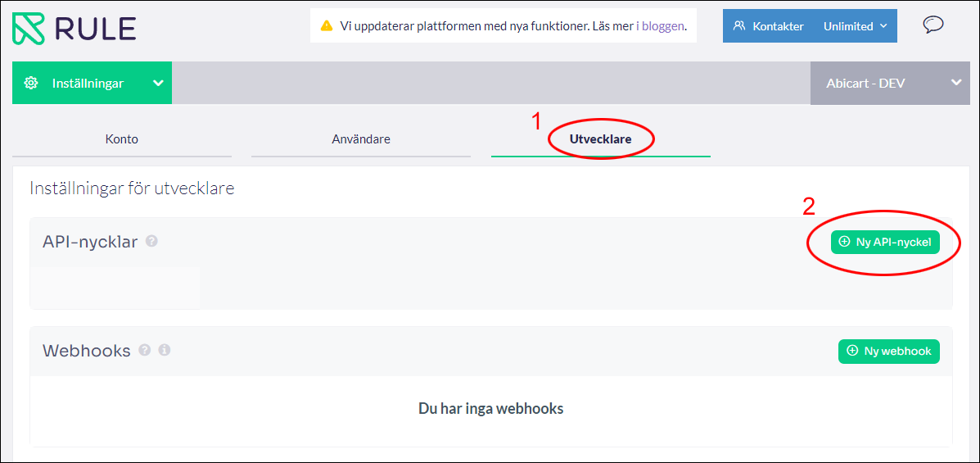The height and width of the screenshot is (463, 980).
Task: Click the info icon beside Webhooks
Action: coord(164,350)
